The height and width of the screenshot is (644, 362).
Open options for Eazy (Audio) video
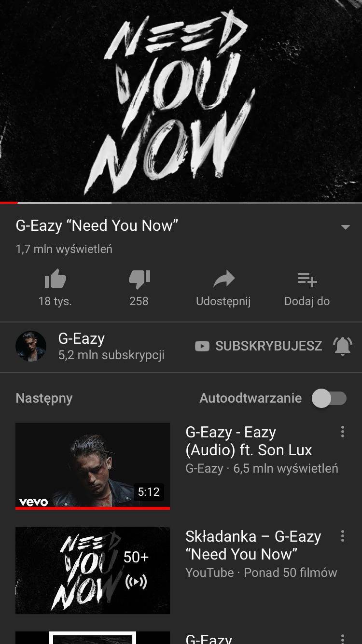coord(343,432)
